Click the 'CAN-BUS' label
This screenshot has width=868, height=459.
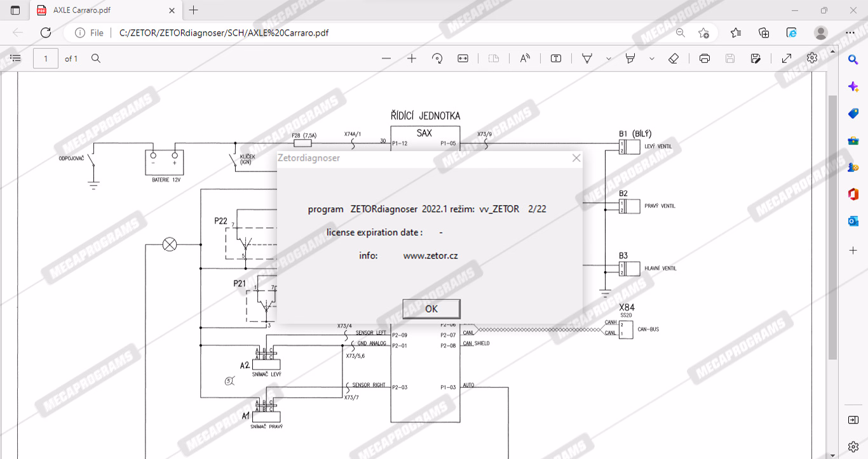(x=648, y=330)
